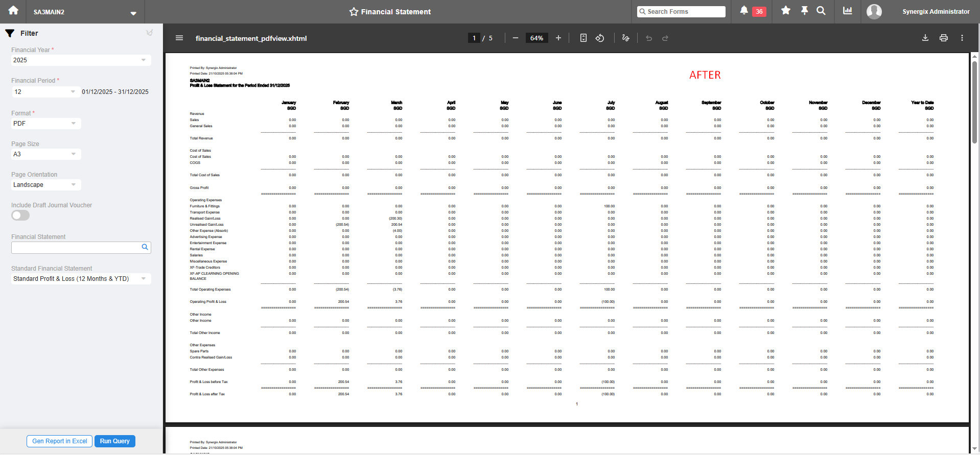Click the Home icon in top bar

[x=13, y=11]
